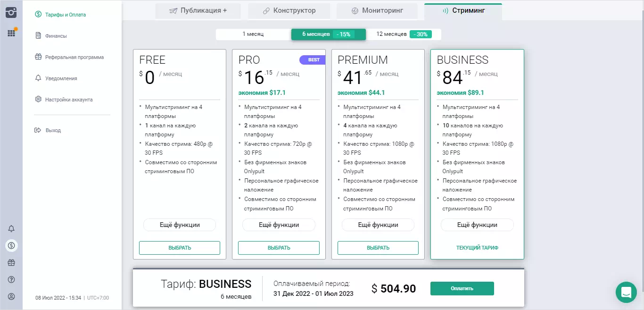Switch to the Мониторинг tab
Image resolution: width=644 pixels, height=310 pixels.
click(377, 10)
